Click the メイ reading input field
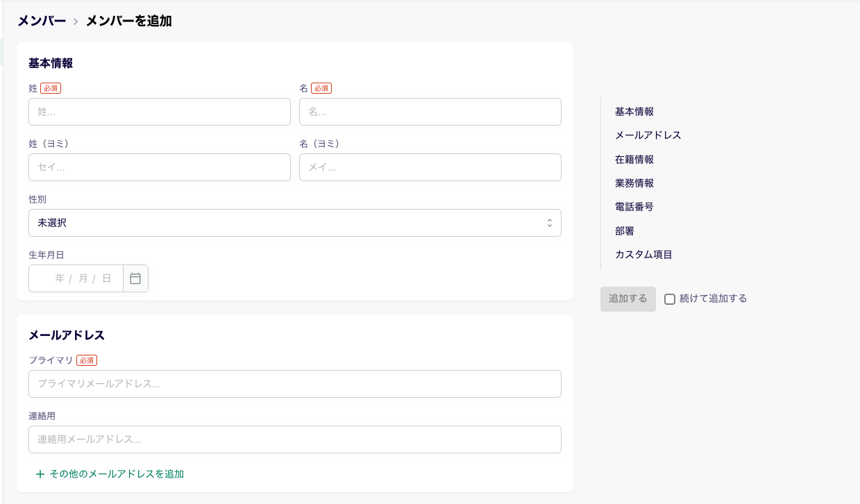The image size is (860, 504). pyautogui.click(x=430, y=167)
